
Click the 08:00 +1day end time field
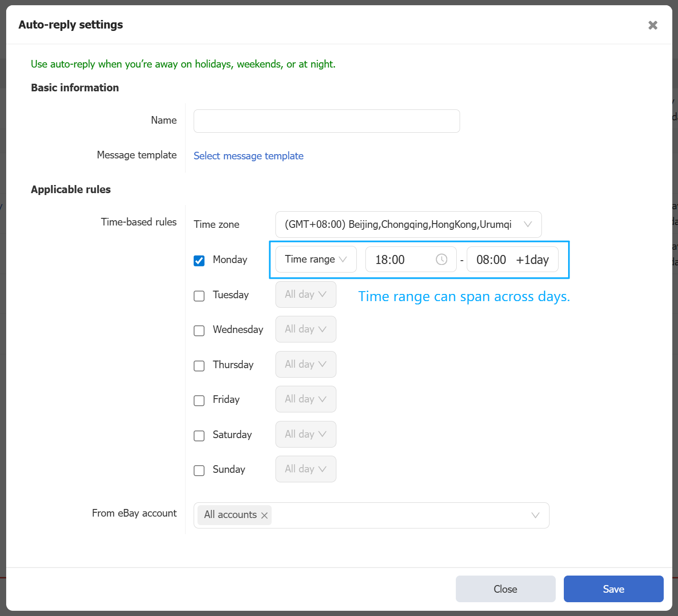tap(512, 260)
